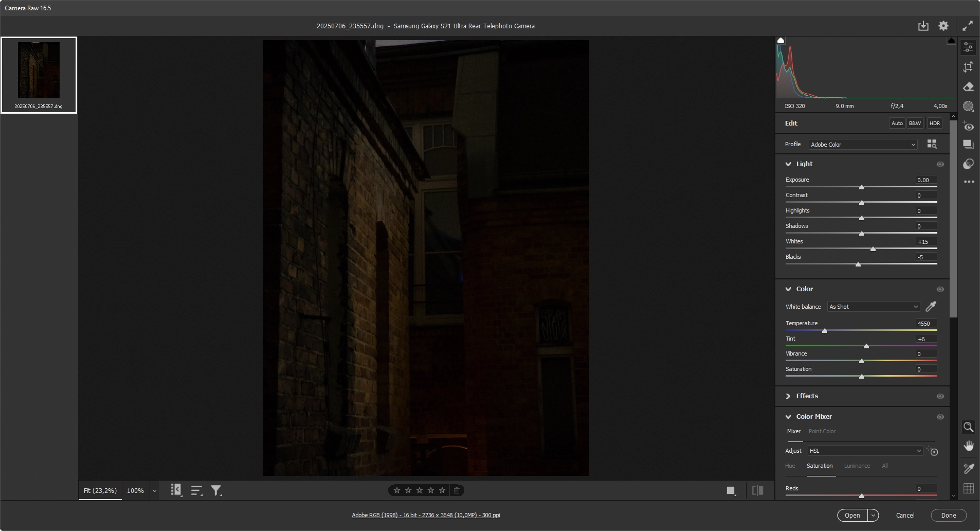
Task: Click the Auto adjust button
Action: point(897,123)
